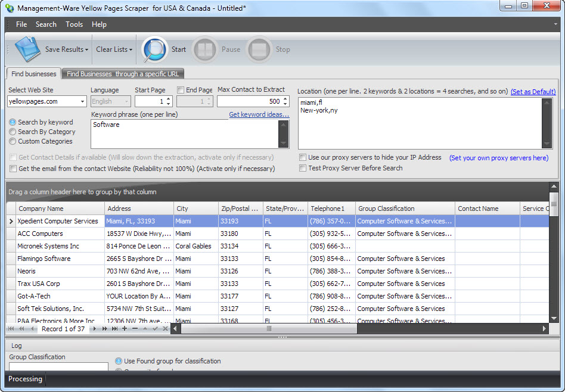Add a new record with plus icon
The height and width of the screenshot is (392, 565).
tap(125, 329)
